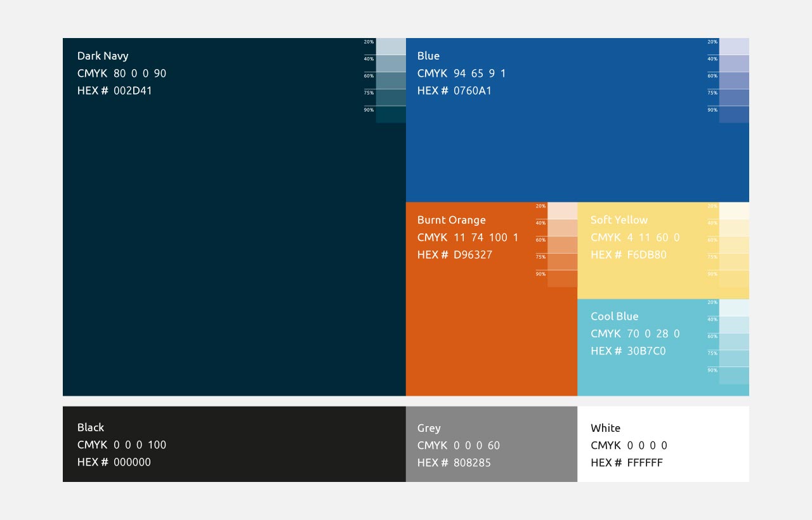Select the Dark Navy 75% tint swatch
812x520 pixels.
391,98
